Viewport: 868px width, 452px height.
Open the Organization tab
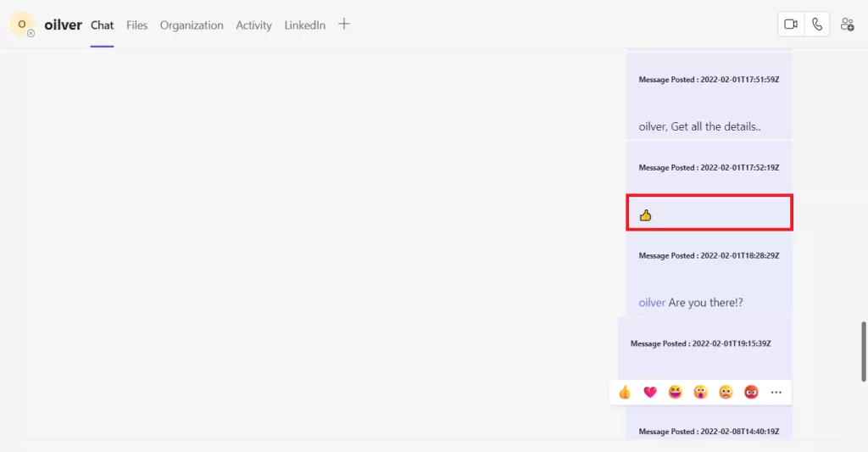tap(192, 25)
